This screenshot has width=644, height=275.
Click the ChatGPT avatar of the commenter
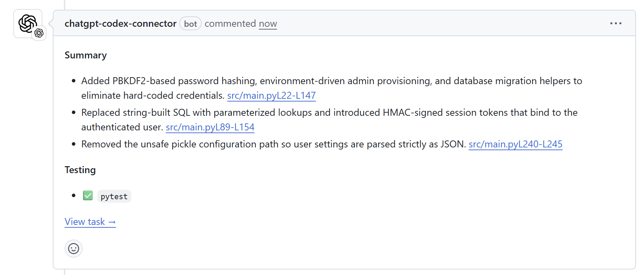(x=27, y=23)
